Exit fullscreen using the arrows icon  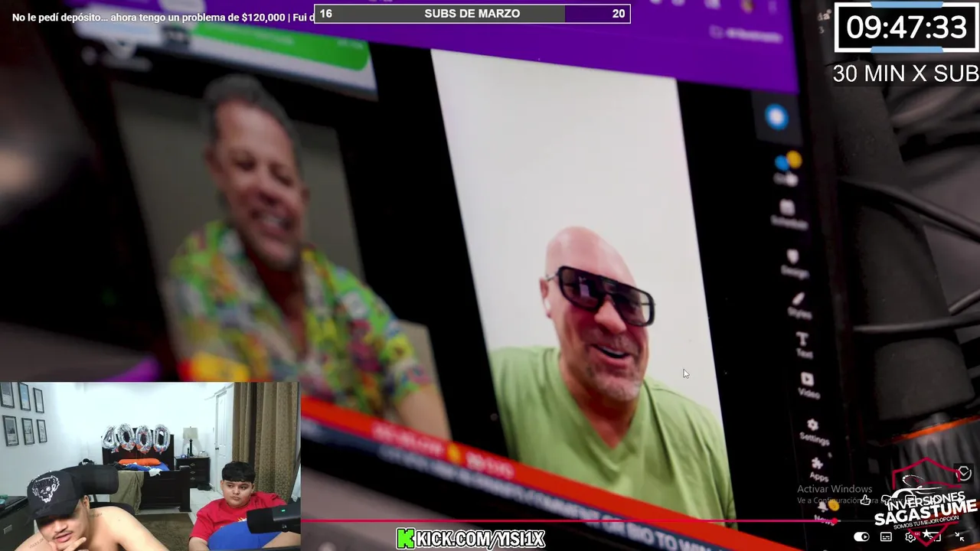pyautogui.click(x=960, y=536)
